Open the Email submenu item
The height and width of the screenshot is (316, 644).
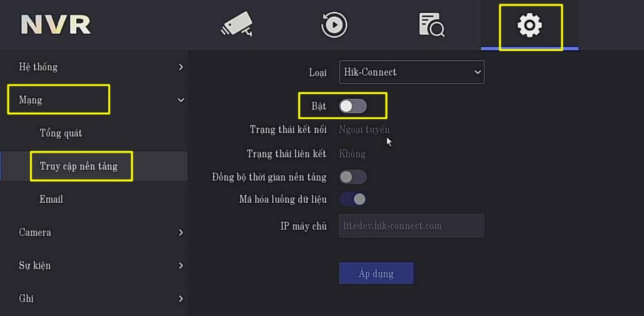tap(51, 199)
